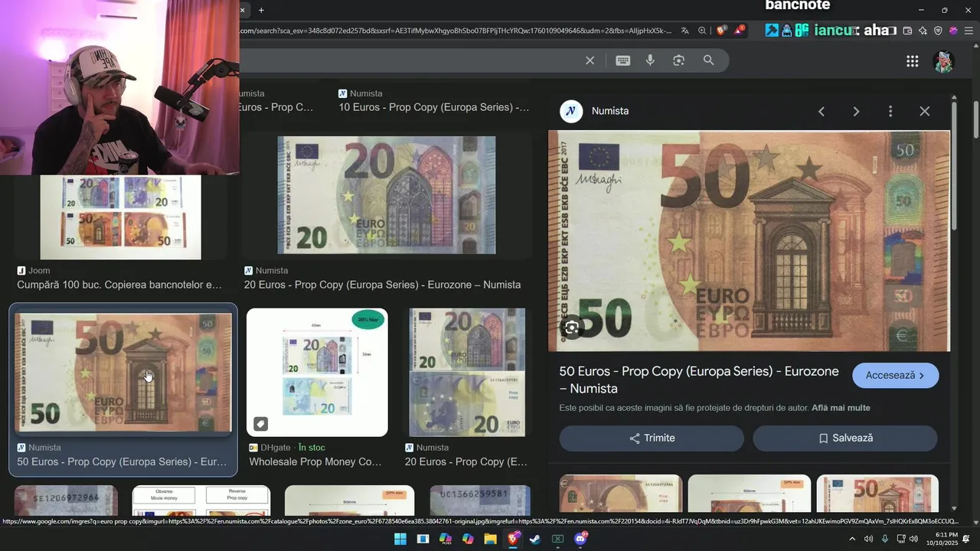Open the Leo AI sparkle icon in toolbar
The image size is (980, 551).
(x=923, y=31)
